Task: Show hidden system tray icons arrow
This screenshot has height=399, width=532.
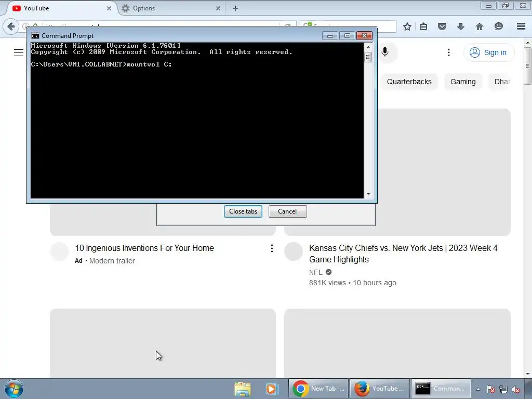Action: coord(478,389)
